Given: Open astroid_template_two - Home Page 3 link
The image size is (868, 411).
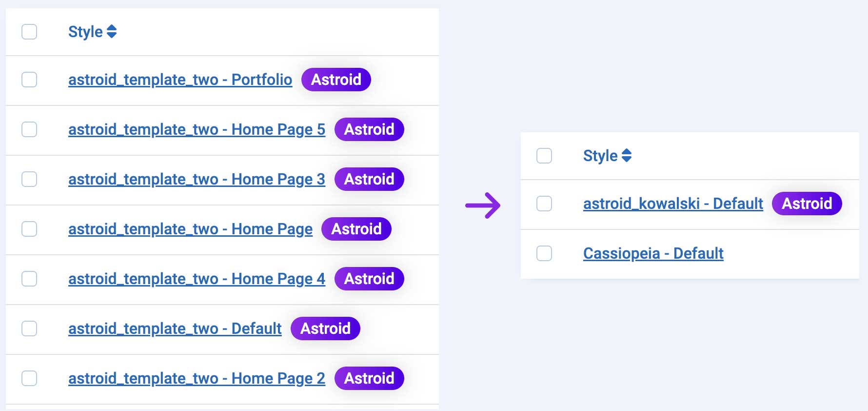Looking at the screenshot, I should [197, 179].
